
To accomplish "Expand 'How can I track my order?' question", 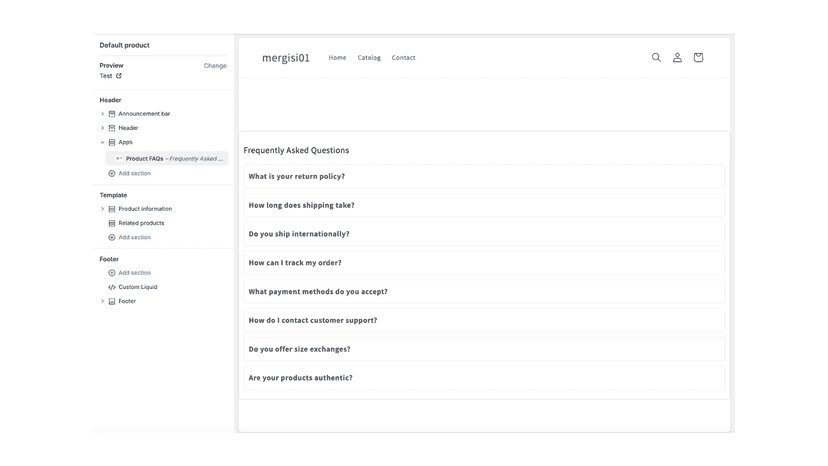I will pos(484,263).
